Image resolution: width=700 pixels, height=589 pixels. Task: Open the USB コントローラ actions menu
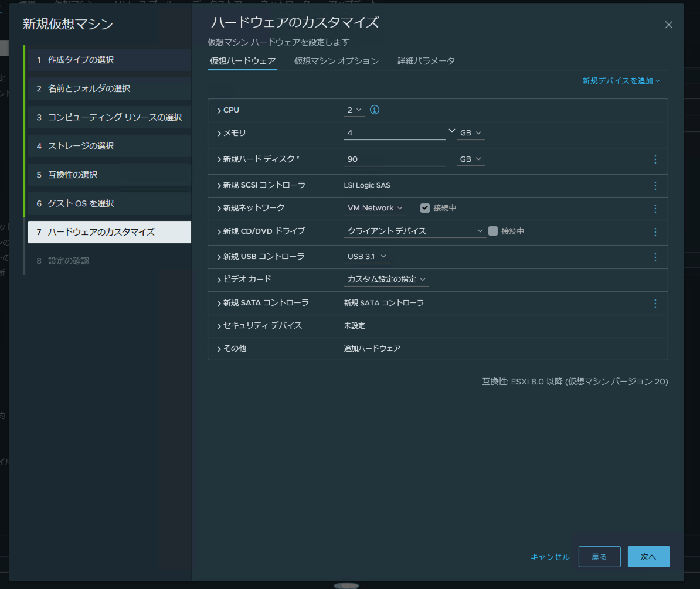point(655,257)
